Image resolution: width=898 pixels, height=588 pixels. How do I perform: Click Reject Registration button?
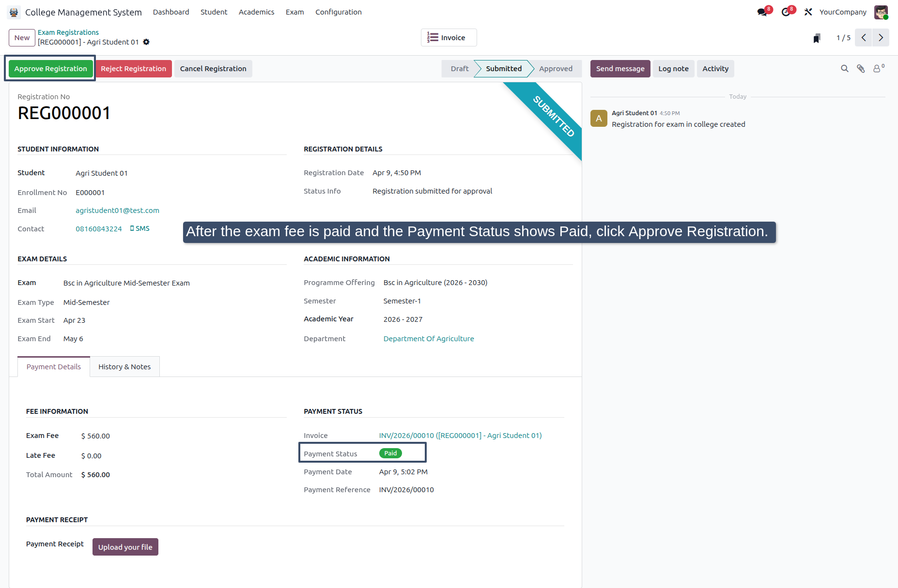point(134,69)
